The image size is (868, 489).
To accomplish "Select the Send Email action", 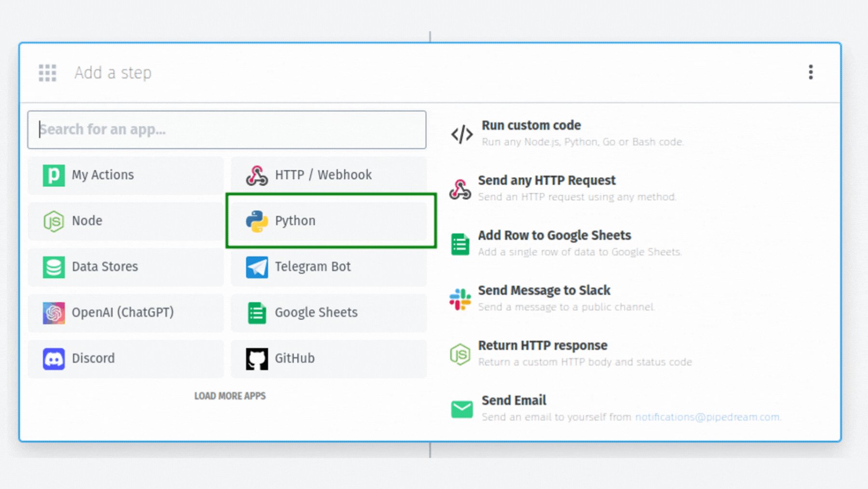I will click(x=514, y=400).
